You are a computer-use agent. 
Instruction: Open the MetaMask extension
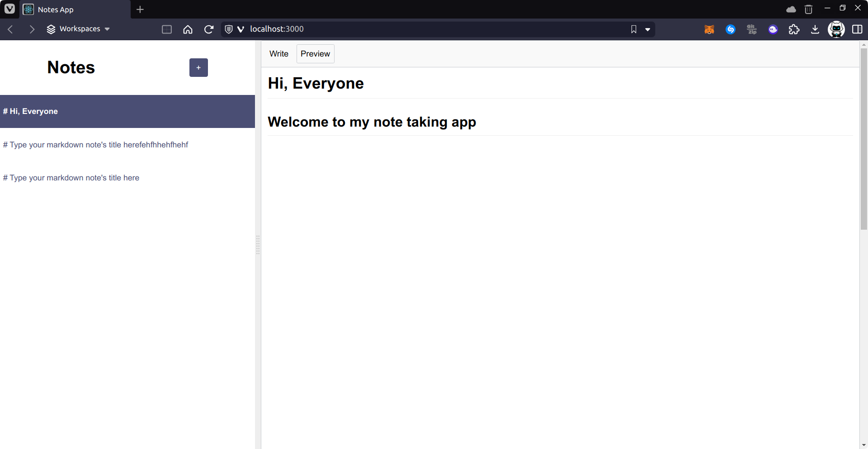click(x=709, y=29)
